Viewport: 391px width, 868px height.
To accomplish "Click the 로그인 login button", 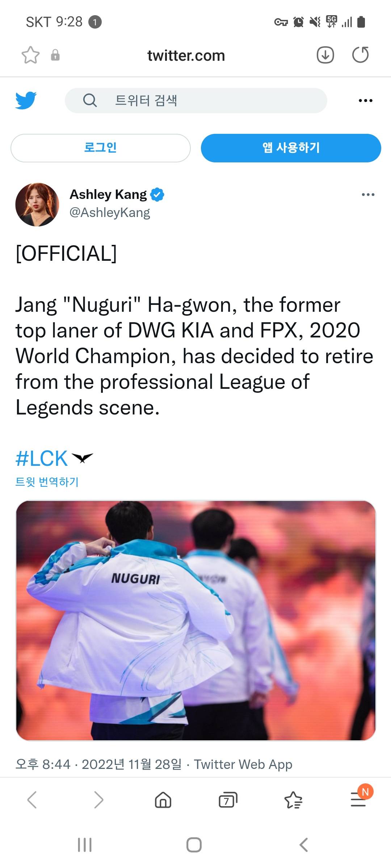I will click(x=101, y=148).
